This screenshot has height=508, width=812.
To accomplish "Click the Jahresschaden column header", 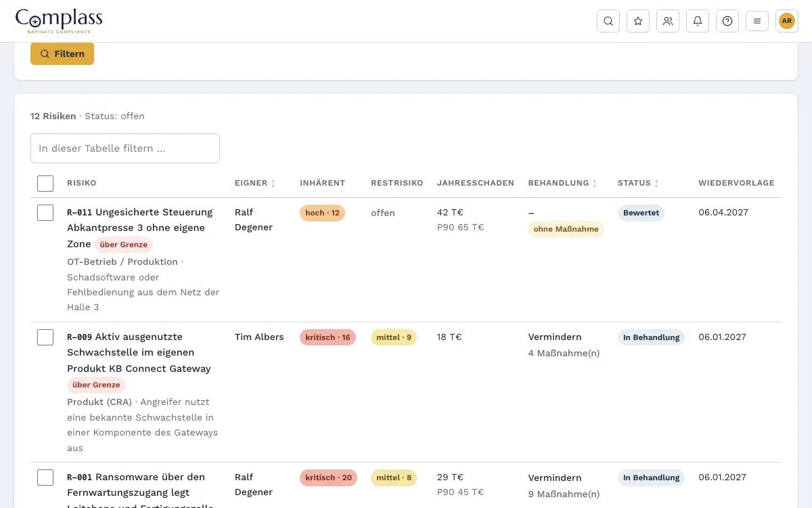I will click(476, 183).
